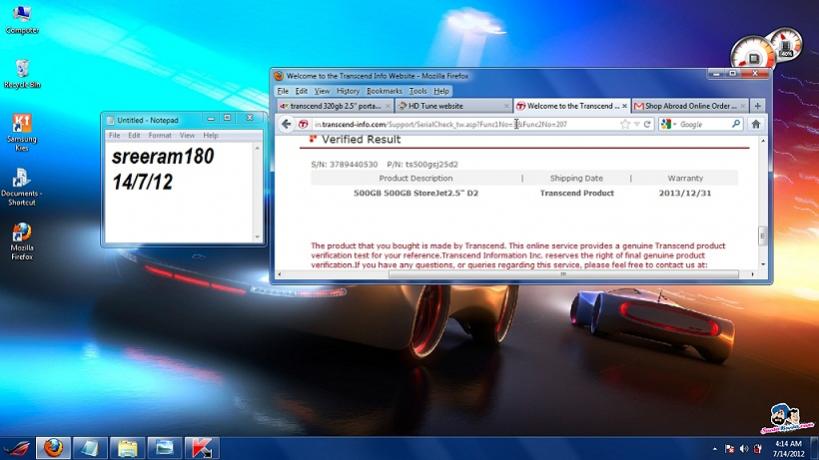This screenshot has height=460, width=819.
Task: Open the Firefox Tools menu
Action: (418, 91)
